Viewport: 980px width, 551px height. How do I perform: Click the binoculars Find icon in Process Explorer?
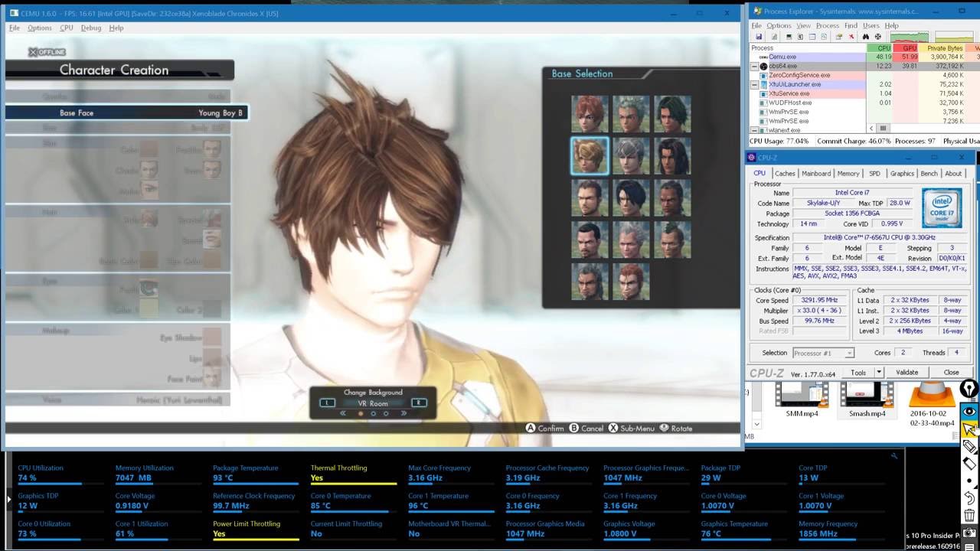[x=866, y=37]
